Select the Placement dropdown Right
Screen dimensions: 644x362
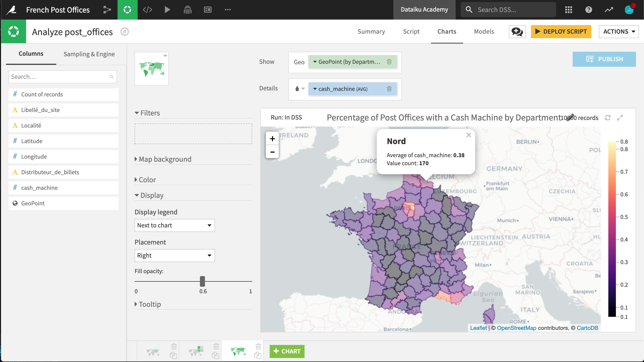(x=174, y=255)
